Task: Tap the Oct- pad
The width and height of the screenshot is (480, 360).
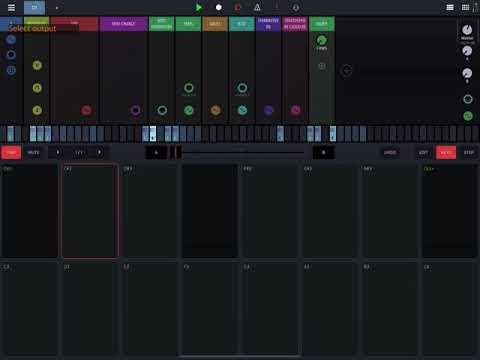Action: 29,211
